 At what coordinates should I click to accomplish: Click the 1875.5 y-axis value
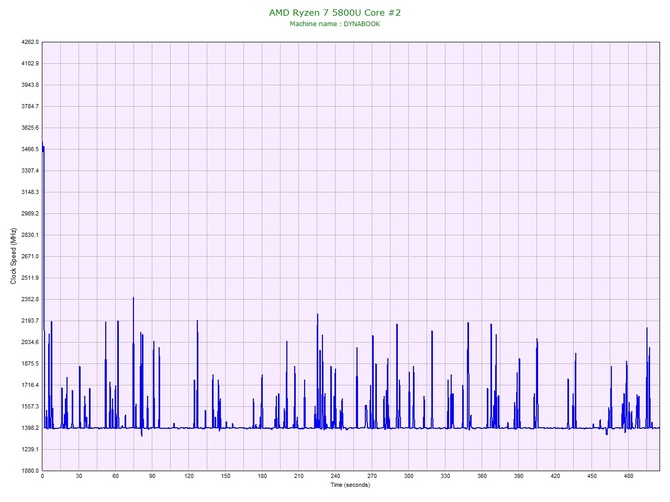(30, 364)
